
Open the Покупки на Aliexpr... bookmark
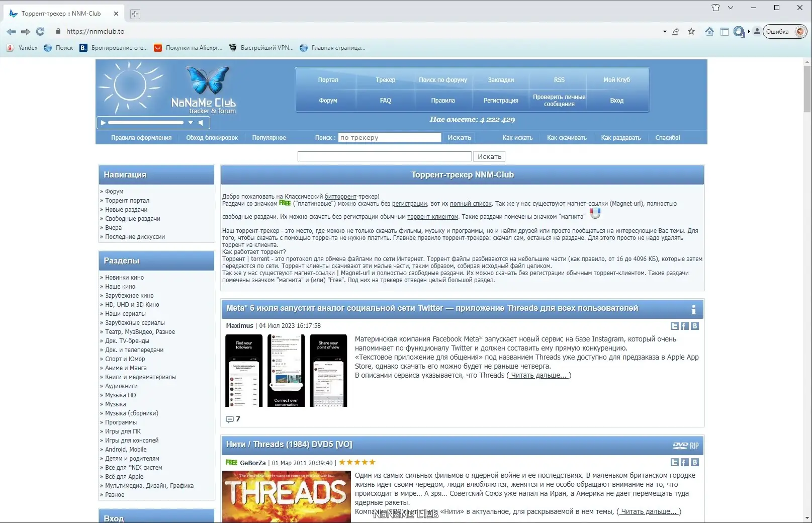(x=188, y=48)
